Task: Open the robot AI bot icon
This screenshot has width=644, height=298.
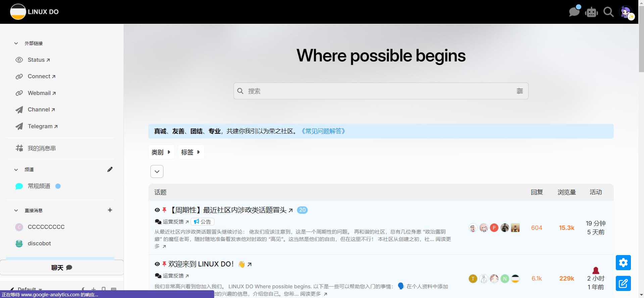Action: pos(591,12)
